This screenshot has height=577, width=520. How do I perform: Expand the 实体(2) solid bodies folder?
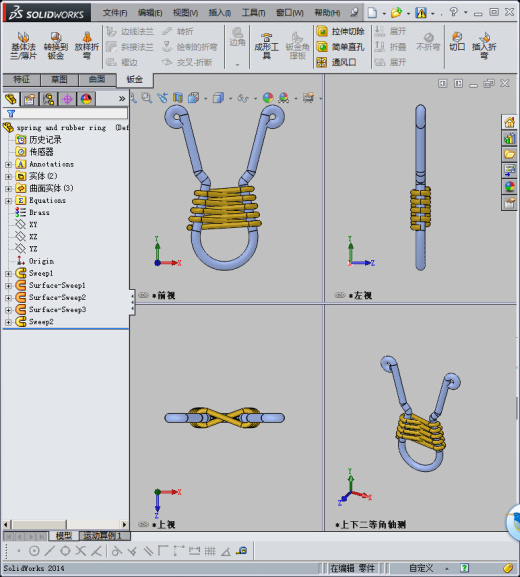(8, 177)
